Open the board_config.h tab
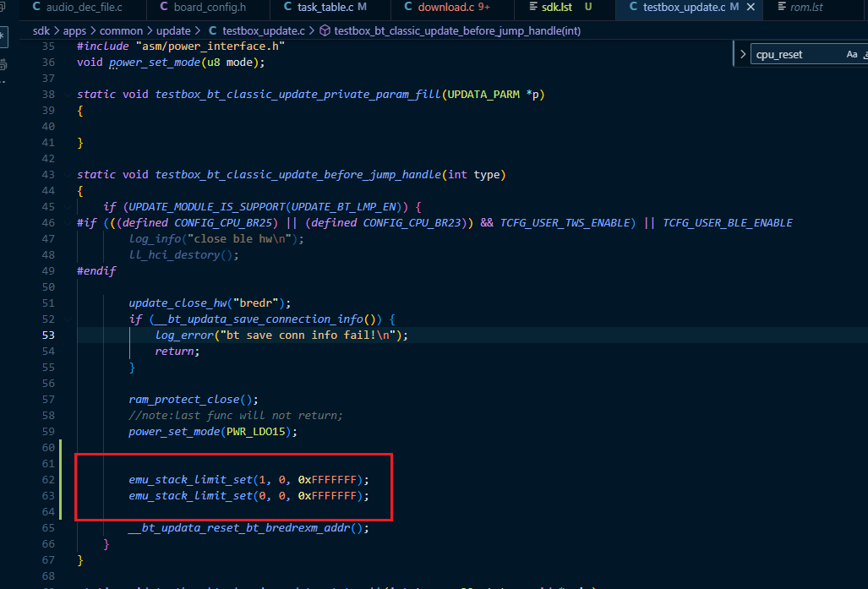 (208, 8)
